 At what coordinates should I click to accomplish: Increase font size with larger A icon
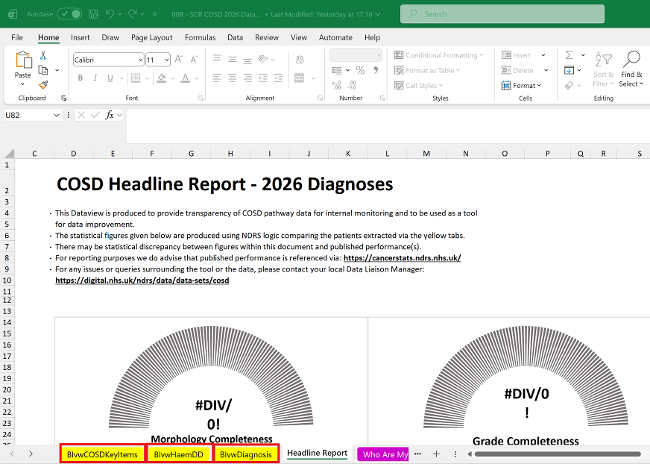click(179, 60)
